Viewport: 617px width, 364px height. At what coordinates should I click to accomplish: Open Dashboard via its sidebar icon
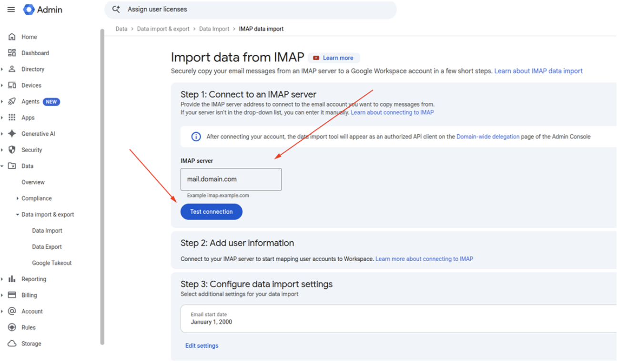coord(12,53)
